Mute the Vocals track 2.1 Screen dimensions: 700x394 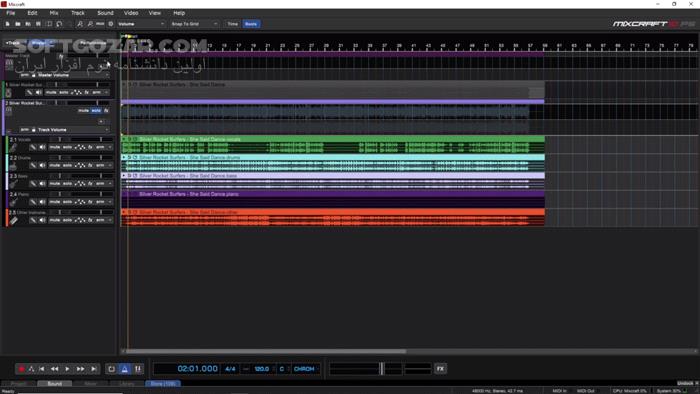[x=54, y=147]
